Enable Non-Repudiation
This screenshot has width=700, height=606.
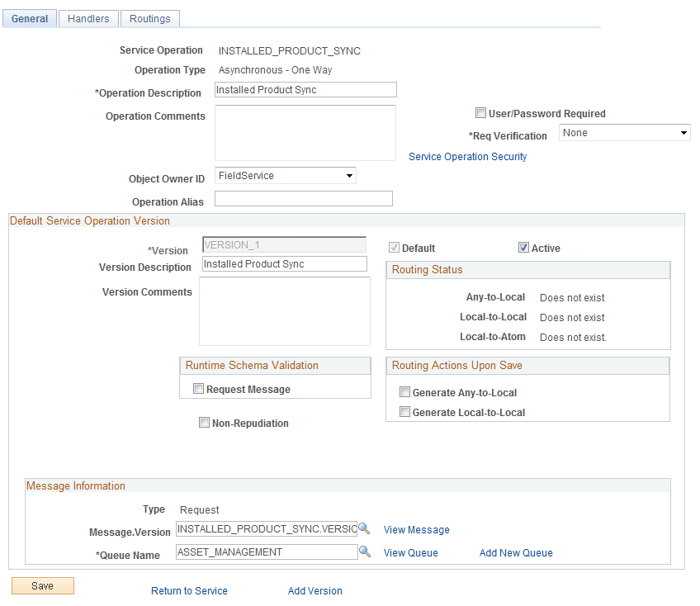click(x=204, y=423)
